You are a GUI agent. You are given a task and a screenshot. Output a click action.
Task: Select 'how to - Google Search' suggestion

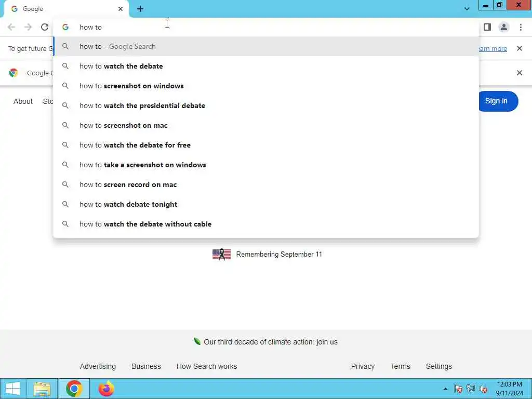click(266, 46)
